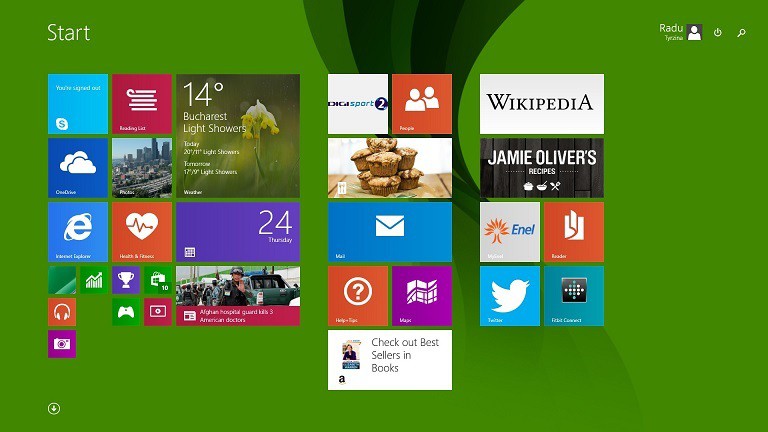Open the Mail tile
Screen dimensions: 768x432
(390, 232)
